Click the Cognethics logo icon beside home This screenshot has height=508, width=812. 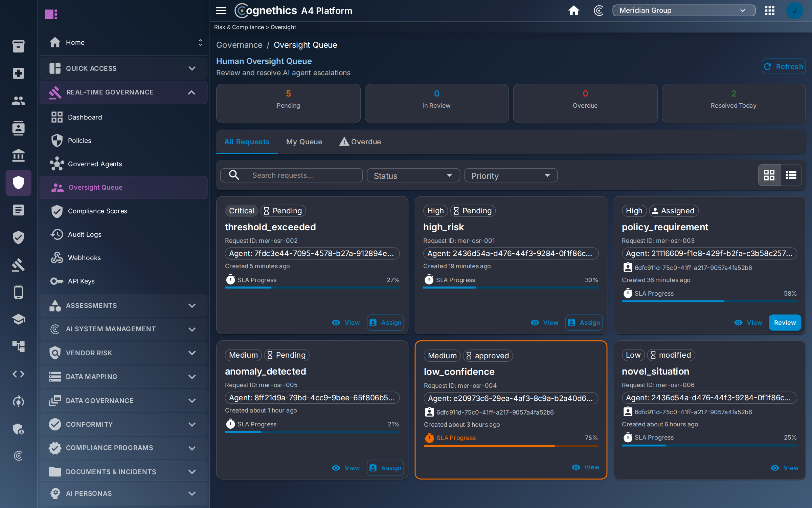click(599, 10)
